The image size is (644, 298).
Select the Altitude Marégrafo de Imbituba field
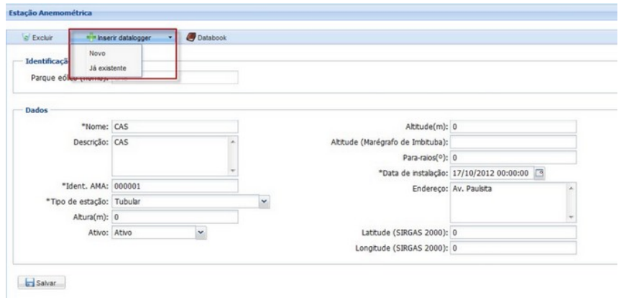tap(513, 142)
